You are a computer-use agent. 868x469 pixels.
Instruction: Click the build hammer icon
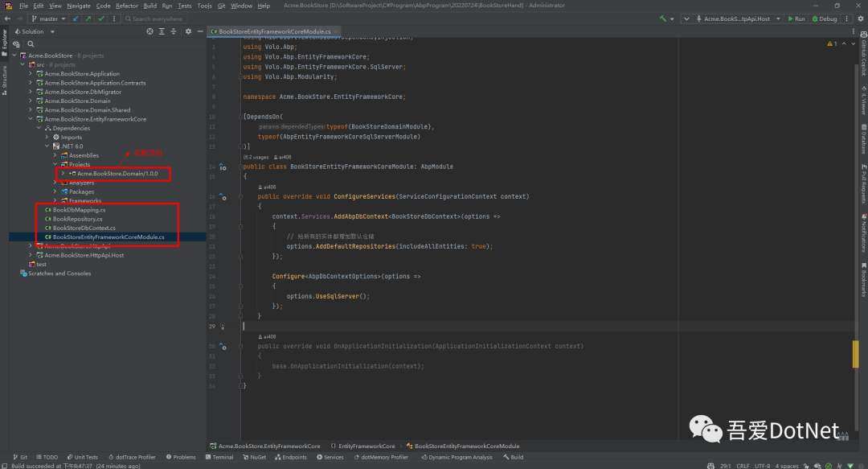(662, 19)
